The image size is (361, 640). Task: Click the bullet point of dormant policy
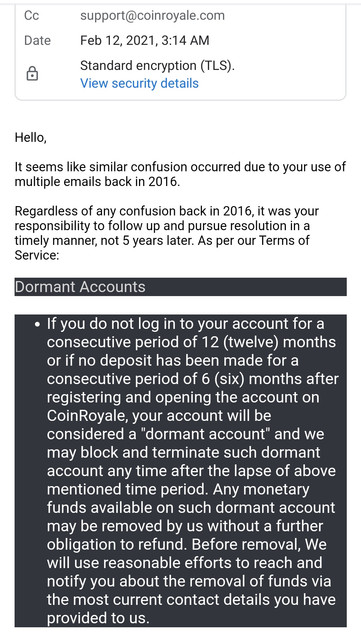(38, 325)
